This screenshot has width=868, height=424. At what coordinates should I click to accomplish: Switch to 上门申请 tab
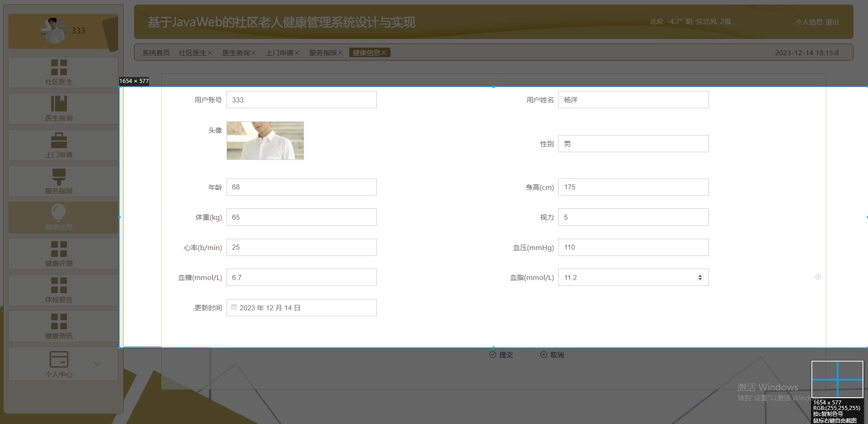pos(280,53)
